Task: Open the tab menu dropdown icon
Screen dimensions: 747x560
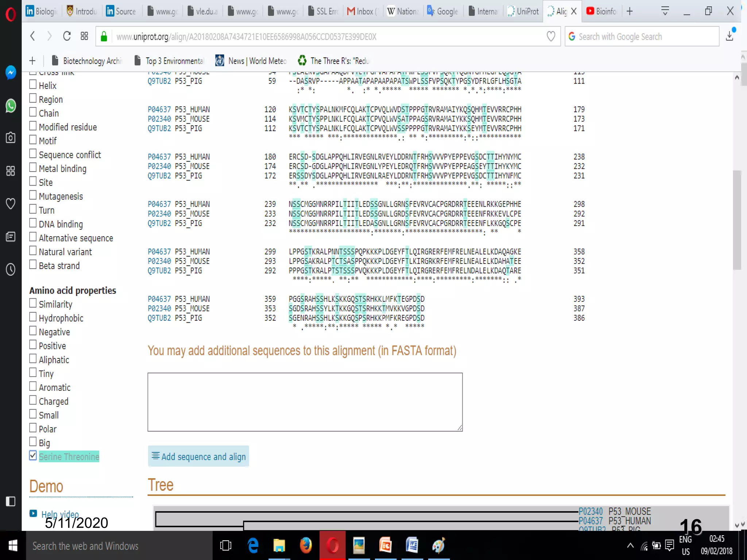Action: 665,11
